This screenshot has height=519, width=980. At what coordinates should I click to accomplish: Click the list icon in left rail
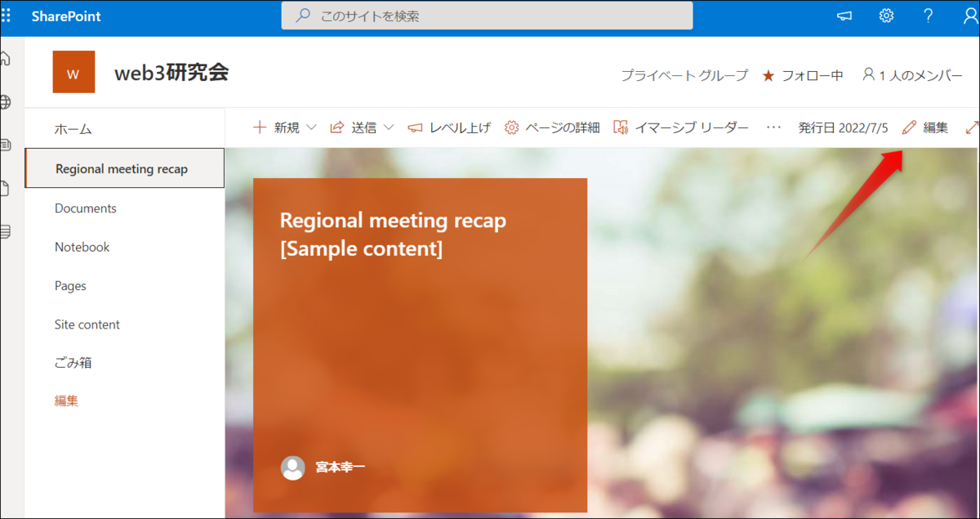(x=5, y=232)
